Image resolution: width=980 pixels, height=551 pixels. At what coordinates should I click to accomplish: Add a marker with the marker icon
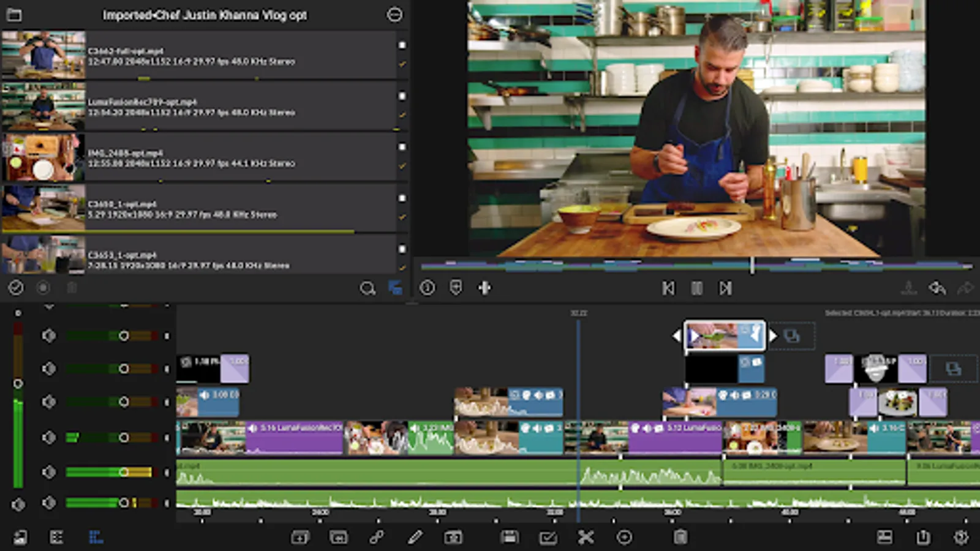click(456, 288)
